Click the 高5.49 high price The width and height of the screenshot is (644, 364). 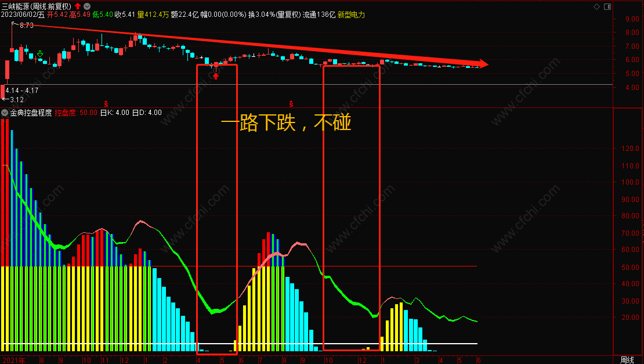tap(79, 15)
